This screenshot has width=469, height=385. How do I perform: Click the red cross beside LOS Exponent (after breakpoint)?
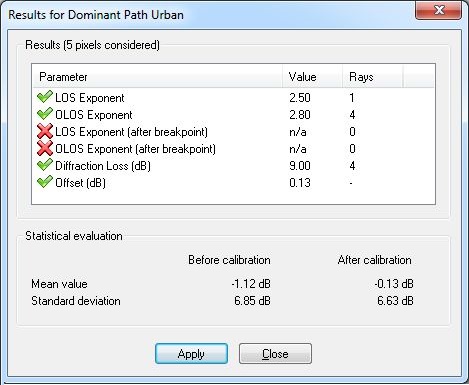(45, 131)
